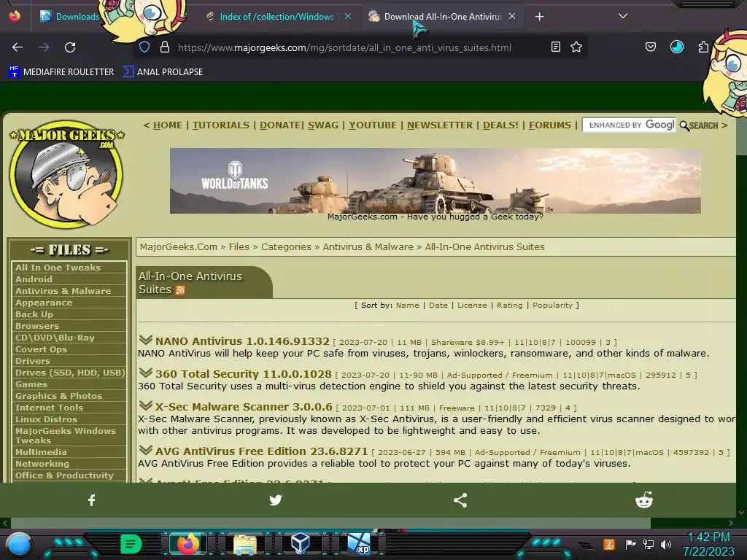Open 360 Total Security 11.0.0.1028 listing
747x560 pixels.
(x=243, y=374)
